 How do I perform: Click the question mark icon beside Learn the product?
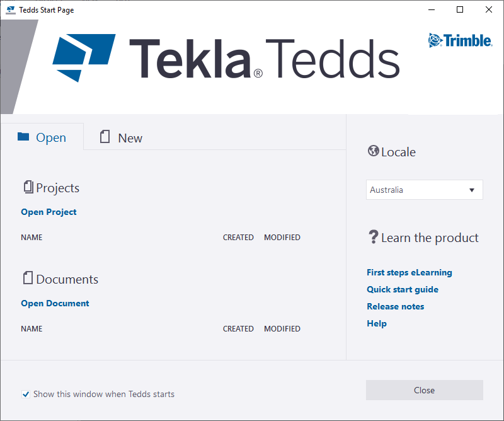[373, 237]
